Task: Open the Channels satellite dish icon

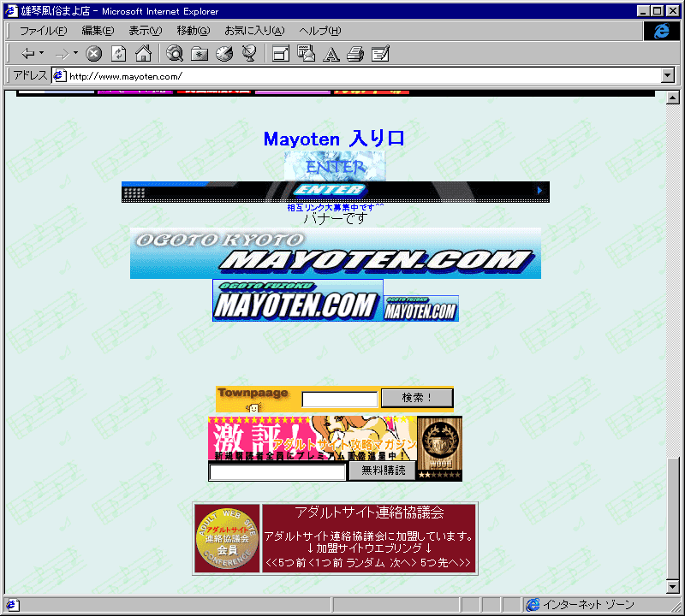Action: (249, 54)
